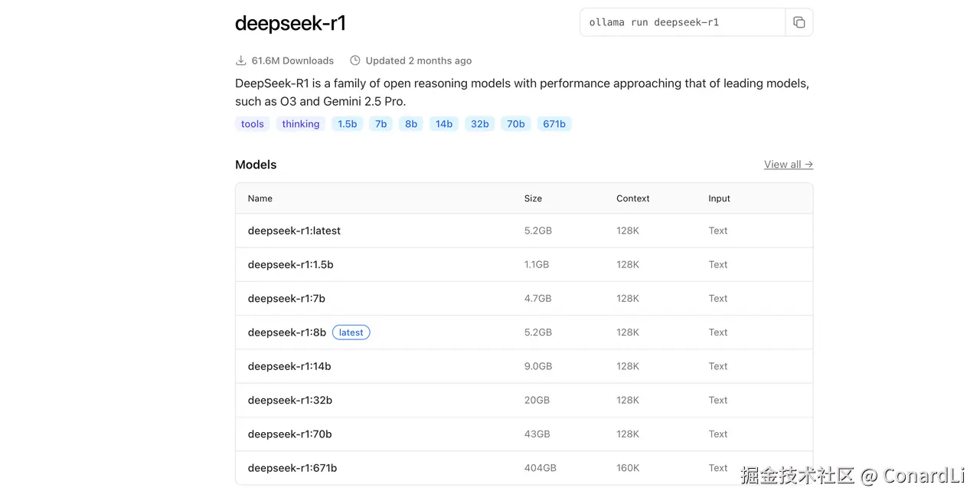Select the tools tag
980x501 pixels.
point(252,124)
